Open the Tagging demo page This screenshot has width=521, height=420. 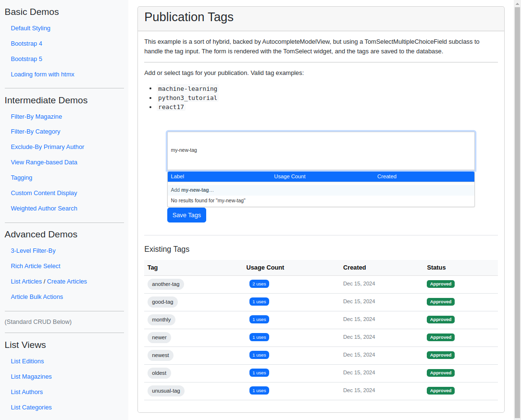[22, 178]
